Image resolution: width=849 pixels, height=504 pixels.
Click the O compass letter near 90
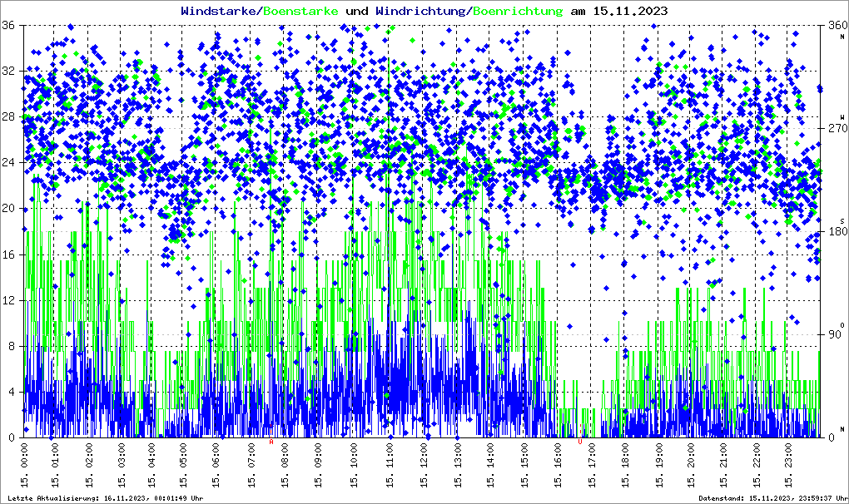click(842, 324)
